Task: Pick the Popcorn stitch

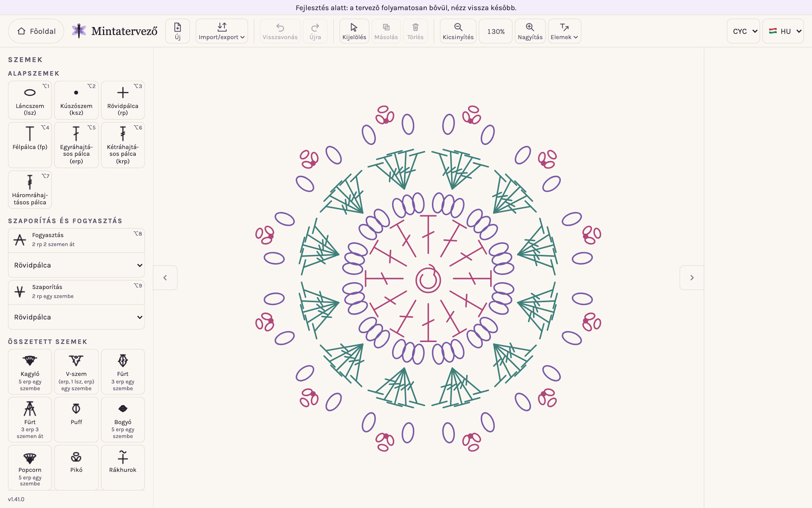Action: click(30, 468)
